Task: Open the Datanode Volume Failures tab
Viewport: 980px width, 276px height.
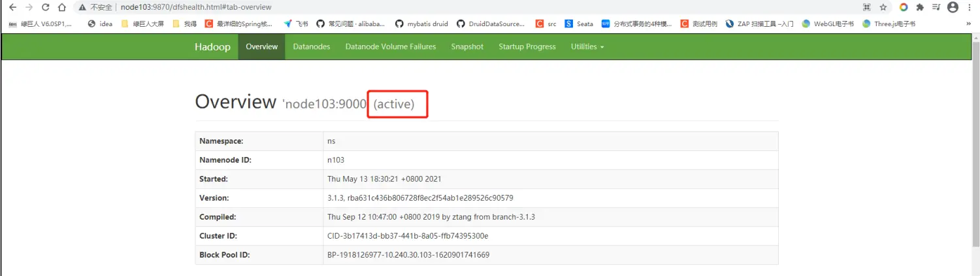Action: pos(390,46)
